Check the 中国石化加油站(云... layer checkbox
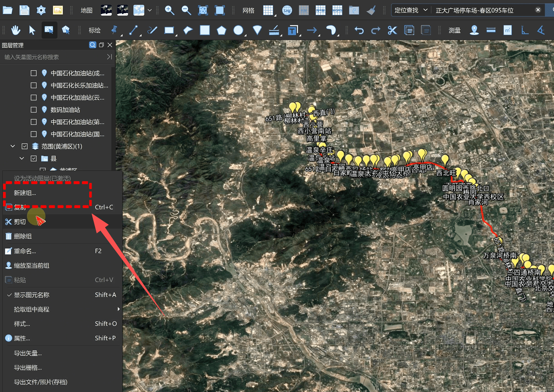 click(x=34, y=98)
